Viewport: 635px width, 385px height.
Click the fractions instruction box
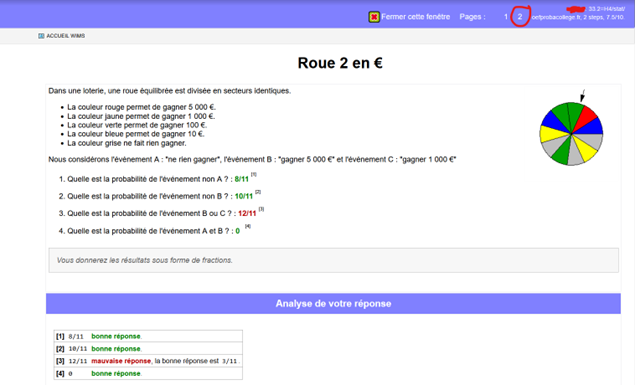pyautogui.click(x=334, y=260)
